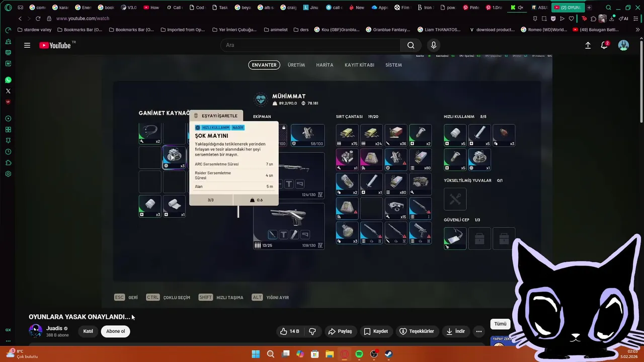Expand the Imported from Op... bookmark folder

[x=182, y=30]
